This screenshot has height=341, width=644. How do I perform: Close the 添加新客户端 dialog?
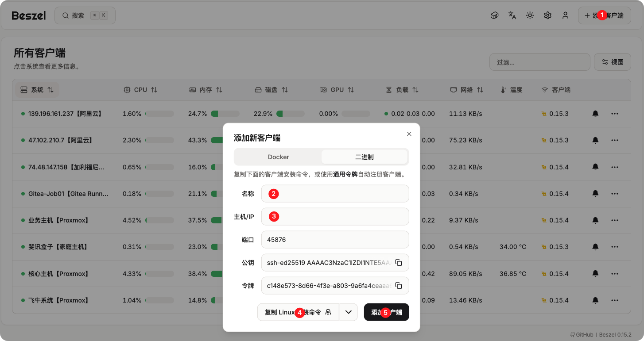tap(409, 134)
